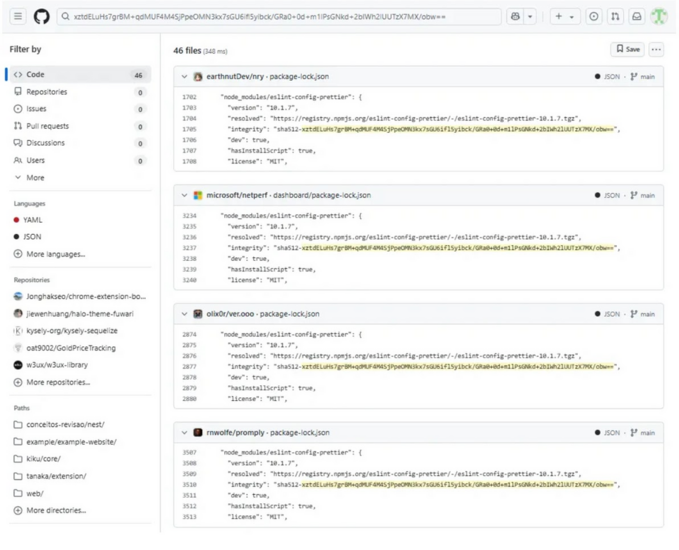Click the Discussions filter icon
This screenshot has width=679, height=550.
coord(18,143)
